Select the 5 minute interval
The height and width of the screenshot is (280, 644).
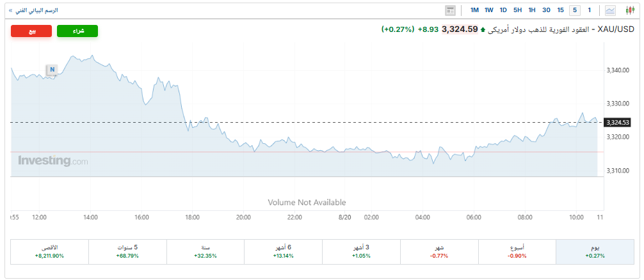click(575, 10)
